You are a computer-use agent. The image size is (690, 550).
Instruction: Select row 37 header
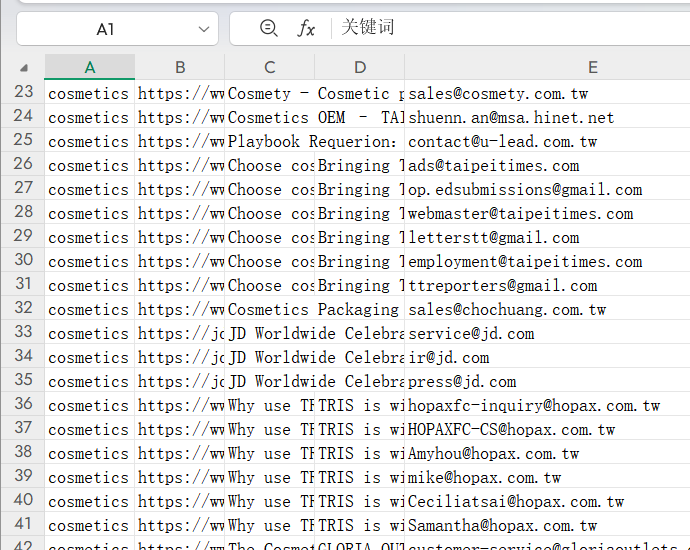point(23,428)
